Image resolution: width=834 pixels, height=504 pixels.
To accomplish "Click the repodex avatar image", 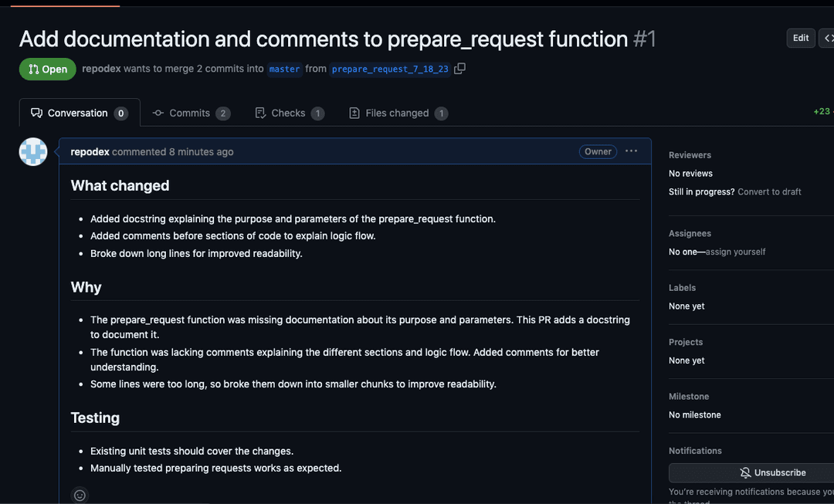I will [x=33, y=152].
